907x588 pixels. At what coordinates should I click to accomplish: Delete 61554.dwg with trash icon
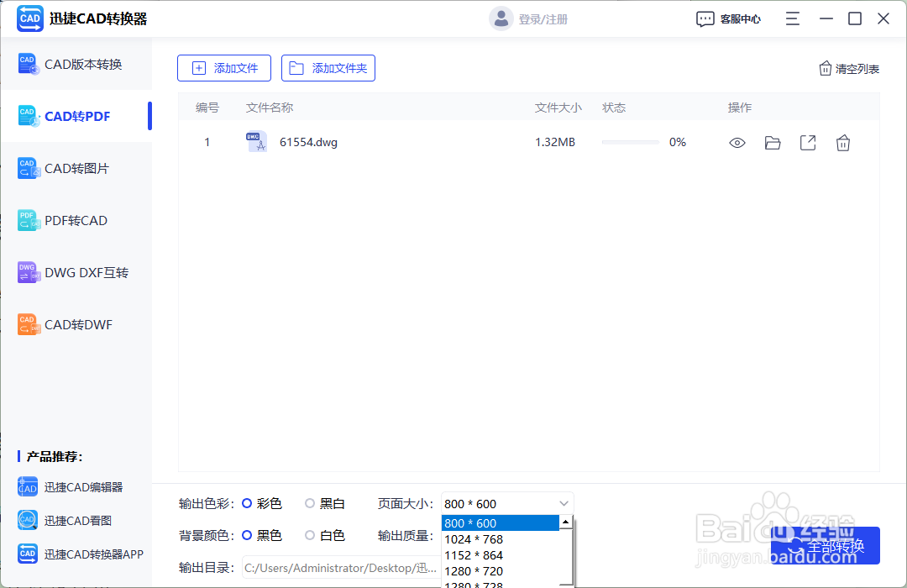tap(843, 142)
